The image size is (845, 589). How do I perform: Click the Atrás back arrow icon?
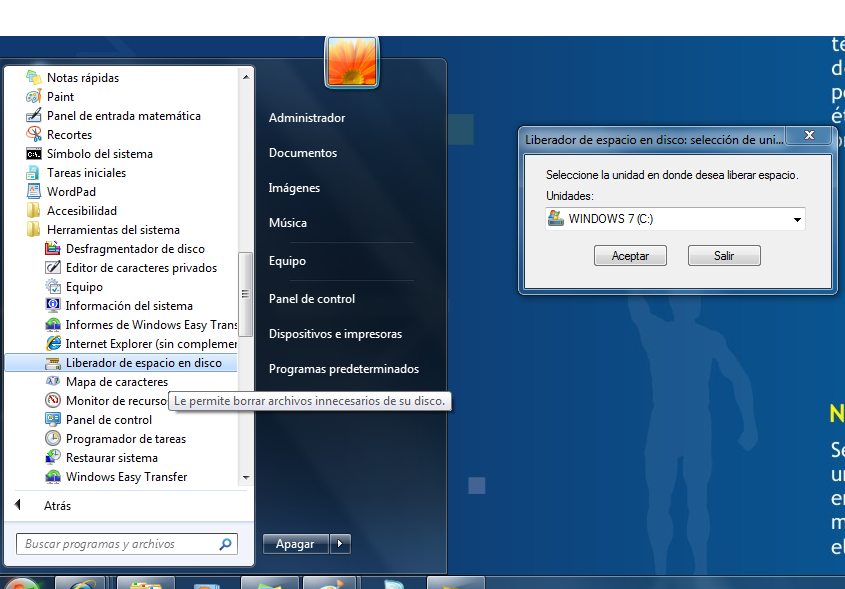click(18, 505)
